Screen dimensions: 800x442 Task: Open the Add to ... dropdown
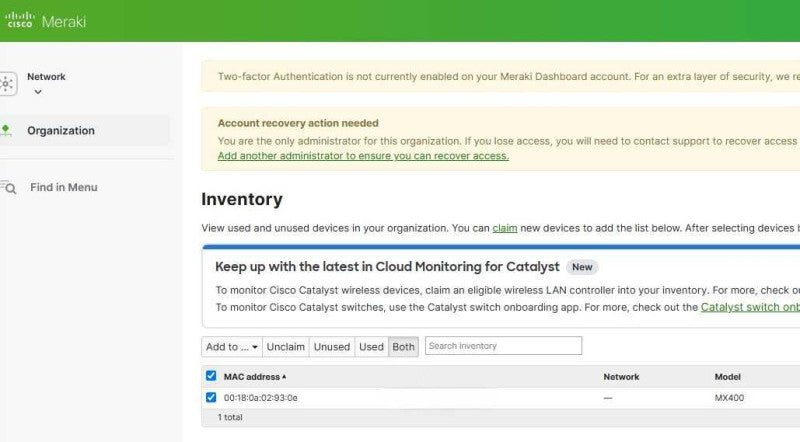pyautogui.click(x=232, y=347)
